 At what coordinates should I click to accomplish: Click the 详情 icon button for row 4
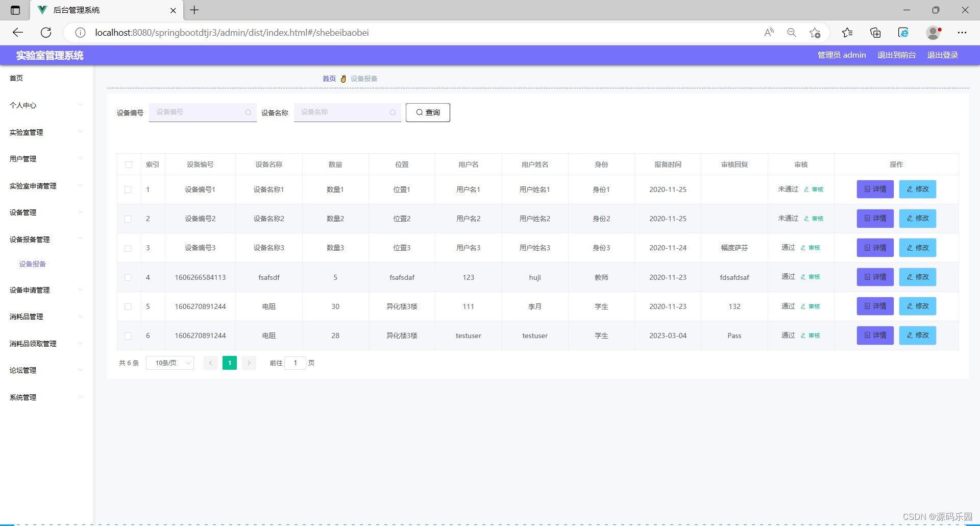point(867,277)
